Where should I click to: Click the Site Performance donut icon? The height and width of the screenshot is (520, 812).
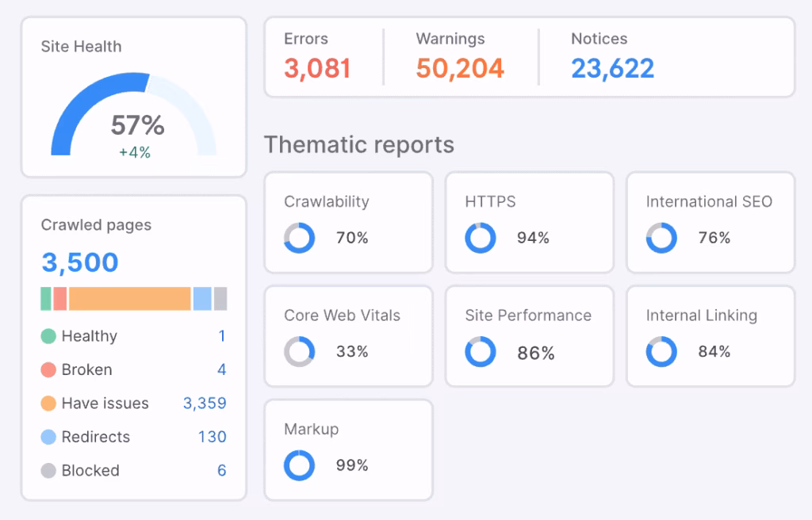tap(481, 352)
